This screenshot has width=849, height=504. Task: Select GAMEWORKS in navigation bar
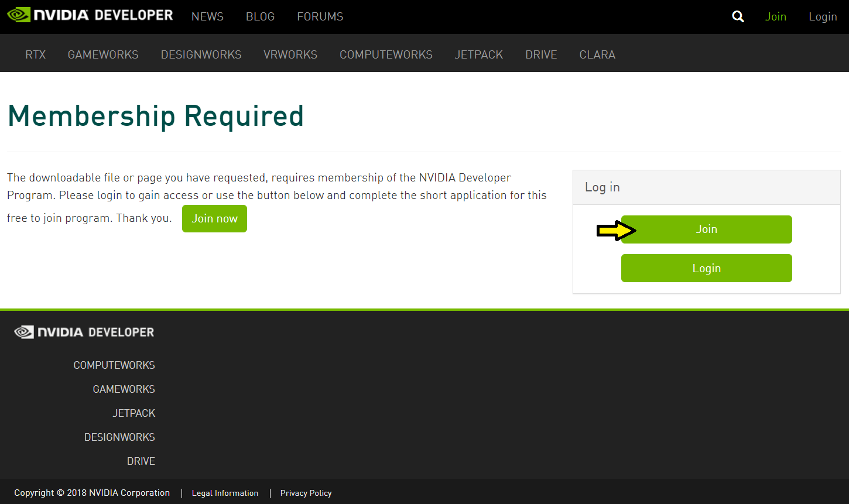coord(103,54)
